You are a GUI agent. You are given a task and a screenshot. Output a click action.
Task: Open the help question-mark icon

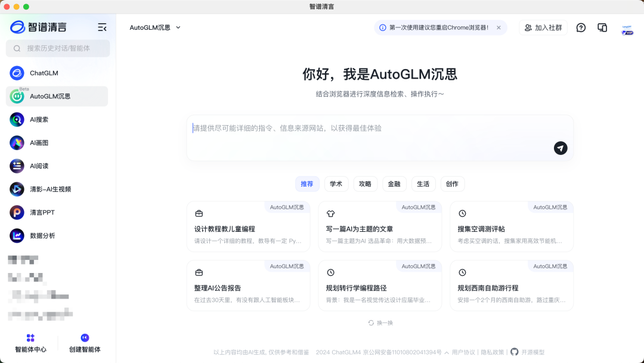pos(581,27)
